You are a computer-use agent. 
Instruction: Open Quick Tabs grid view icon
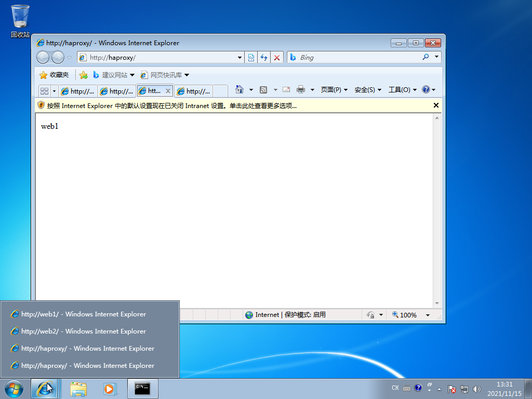pos(45,91)
